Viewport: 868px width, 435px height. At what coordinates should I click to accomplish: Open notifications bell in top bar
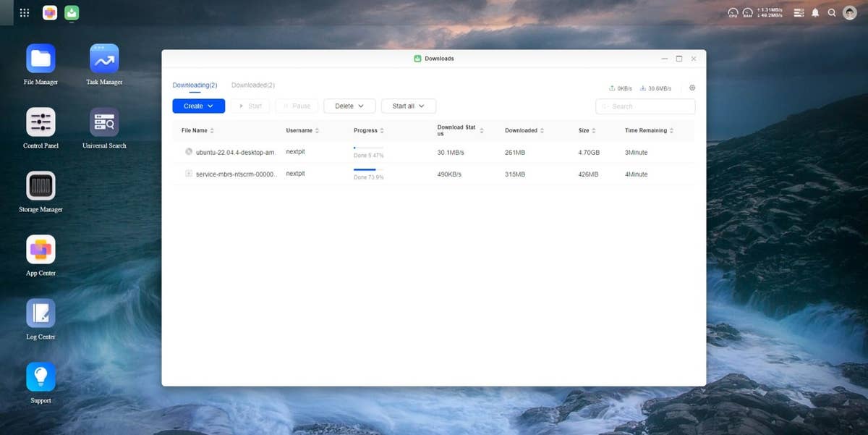pyautogui.click(x=815, y=13)
